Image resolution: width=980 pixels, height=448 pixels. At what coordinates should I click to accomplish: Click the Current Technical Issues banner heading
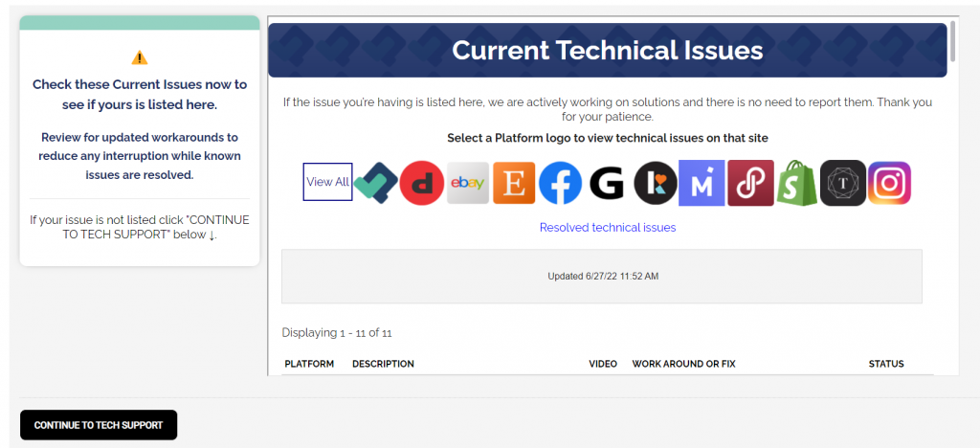tap(608, 50)
